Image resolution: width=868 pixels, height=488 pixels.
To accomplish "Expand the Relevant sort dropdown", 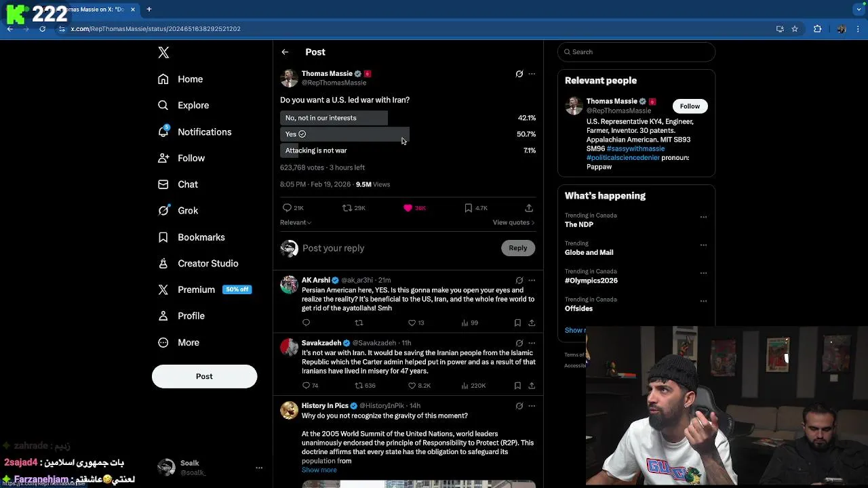I will click(296, 222).
